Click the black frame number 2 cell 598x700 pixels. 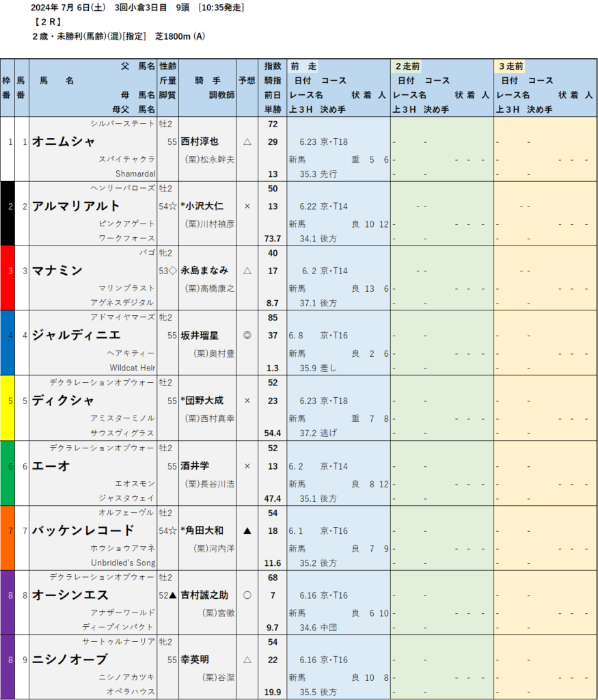coord(7,213)
